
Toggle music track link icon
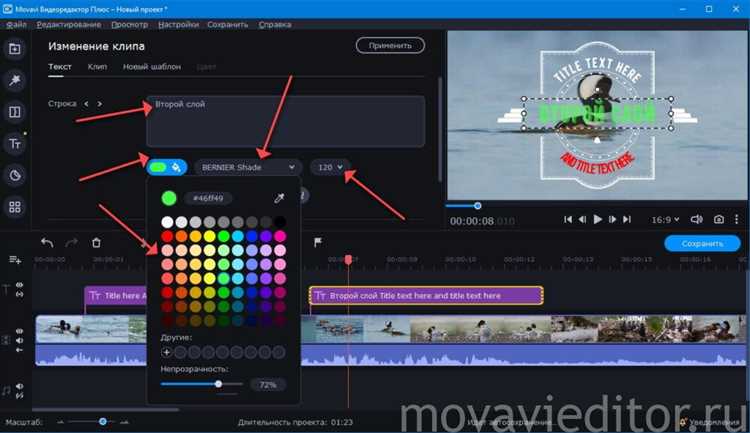click(20, 396)
